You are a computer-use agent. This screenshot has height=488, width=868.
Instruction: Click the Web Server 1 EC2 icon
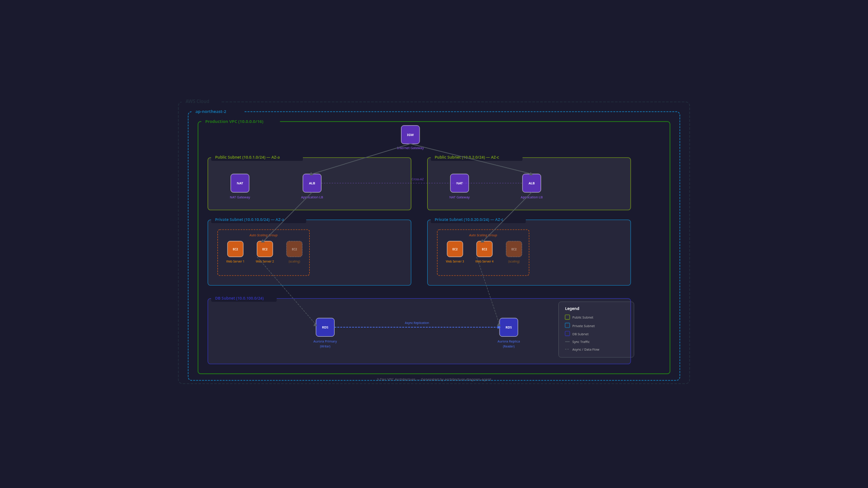pos(235,249)
